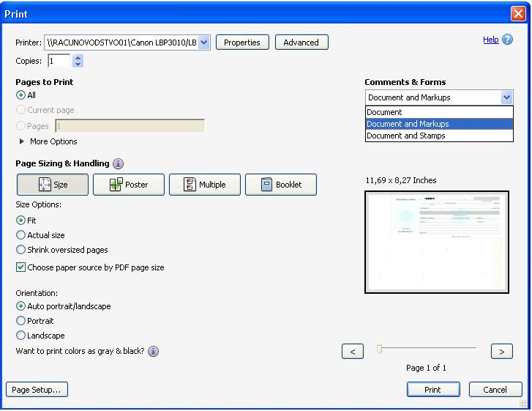Go to next preview page arrow
Image resolution: width=532 pixels, height=411 pixels.
[501, 352]
